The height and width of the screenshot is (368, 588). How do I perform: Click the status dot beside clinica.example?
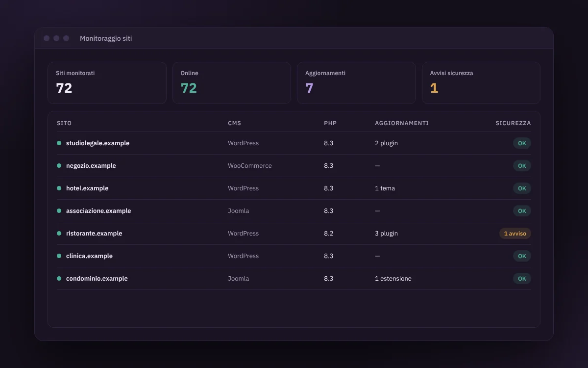(x=59, y=256)
